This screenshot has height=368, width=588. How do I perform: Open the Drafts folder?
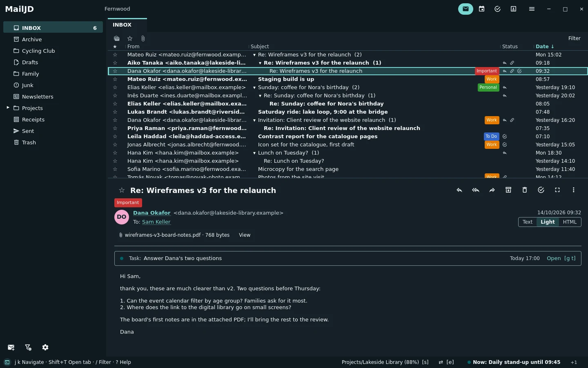(53, 62)
